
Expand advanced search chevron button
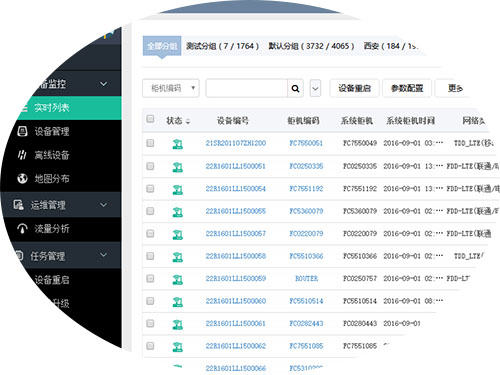point(315,88)
